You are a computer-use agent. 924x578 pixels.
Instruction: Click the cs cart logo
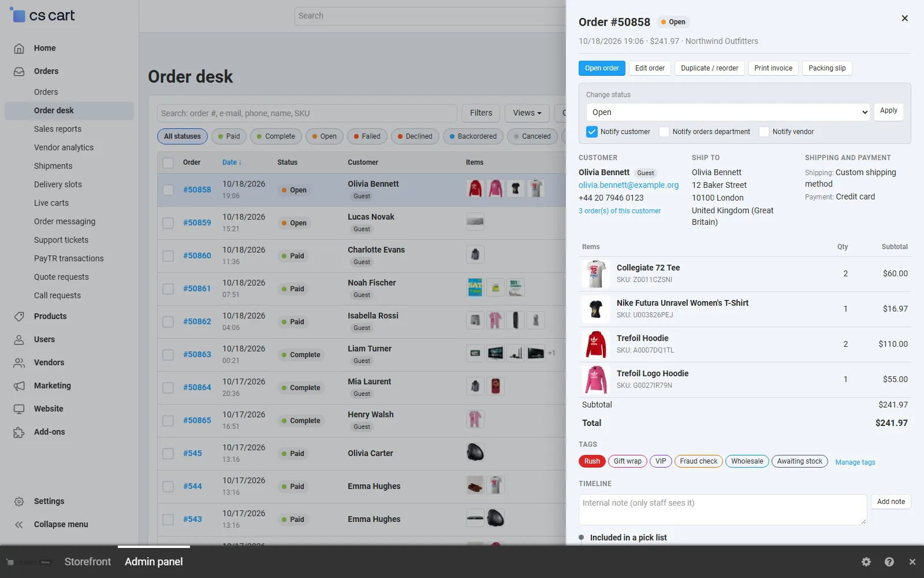[x=43, y=15]
